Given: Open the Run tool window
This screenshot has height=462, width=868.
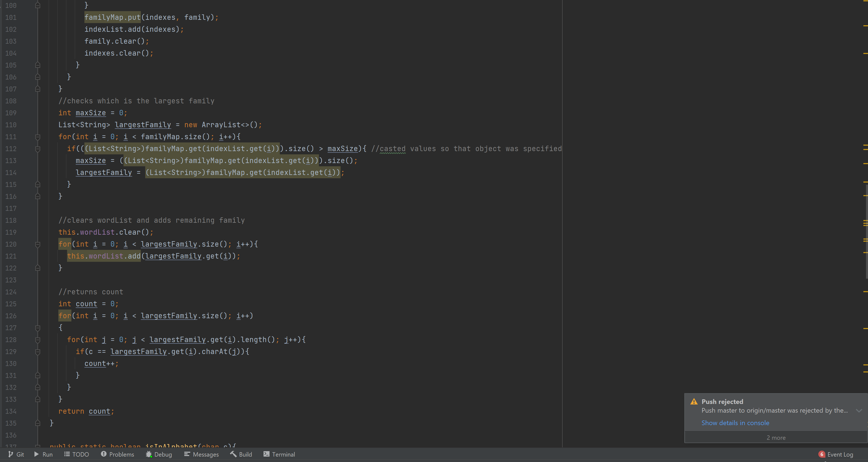Looking at the screenshot, I should pyautogui.click(x=43, y=454).
